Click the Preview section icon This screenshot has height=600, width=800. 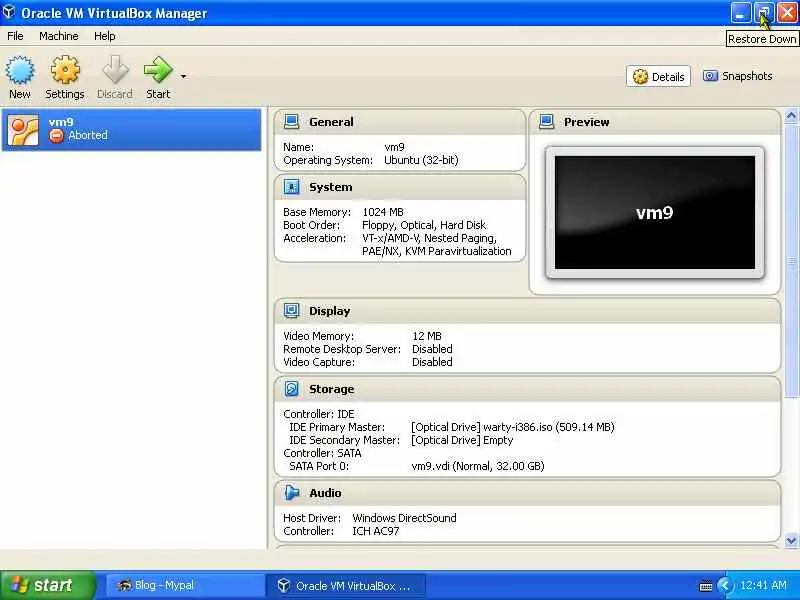coord(546,122)
